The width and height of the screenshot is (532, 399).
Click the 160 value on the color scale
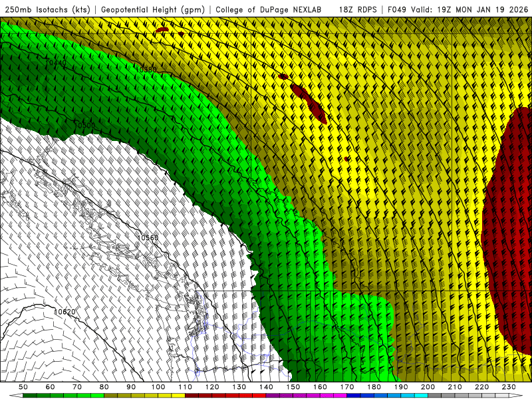coord(321,387)
